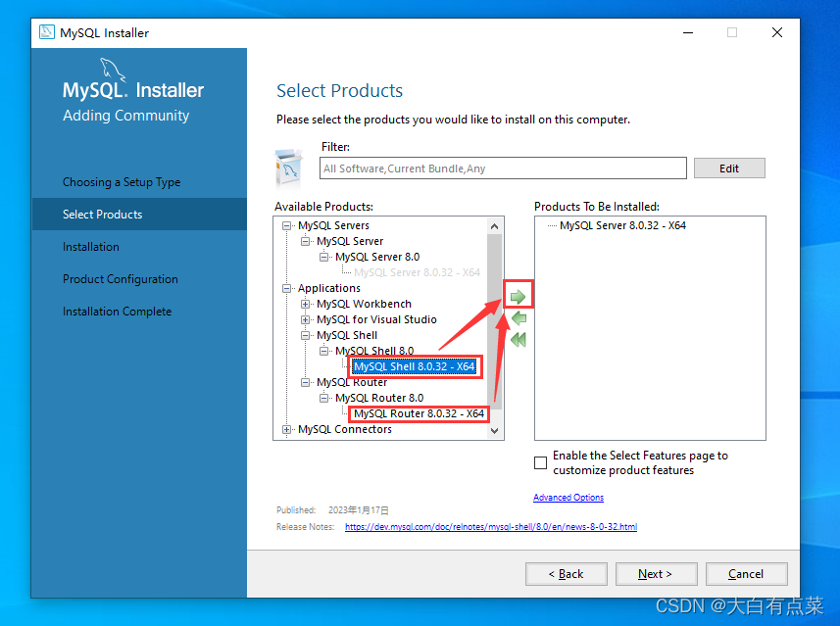
Task: Click the available products scrollbar thumb
Action: [494, 321]
